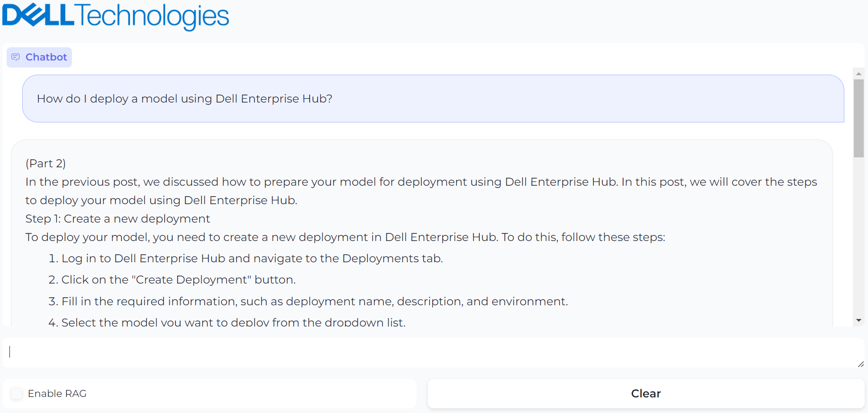868x413 pixels.
Task: Click the Dell Technologies logo
Action: pos(116,16)
